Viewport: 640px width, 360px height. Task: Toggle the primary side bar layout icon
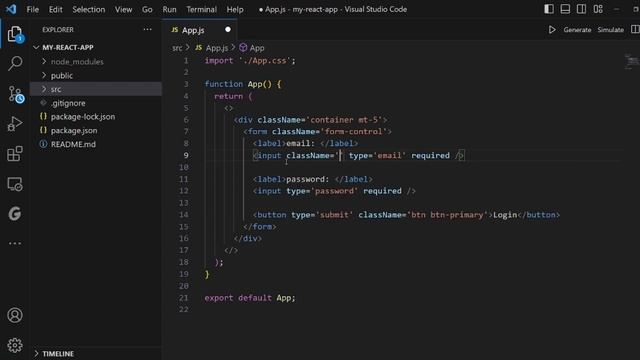[x=549, y=9]
